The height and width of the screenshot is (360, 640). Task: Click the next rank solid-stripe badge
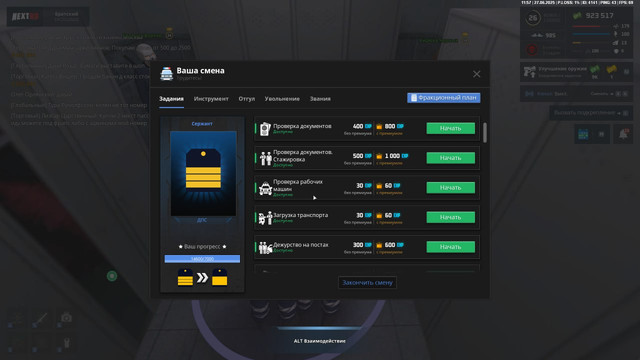point(220,278)
